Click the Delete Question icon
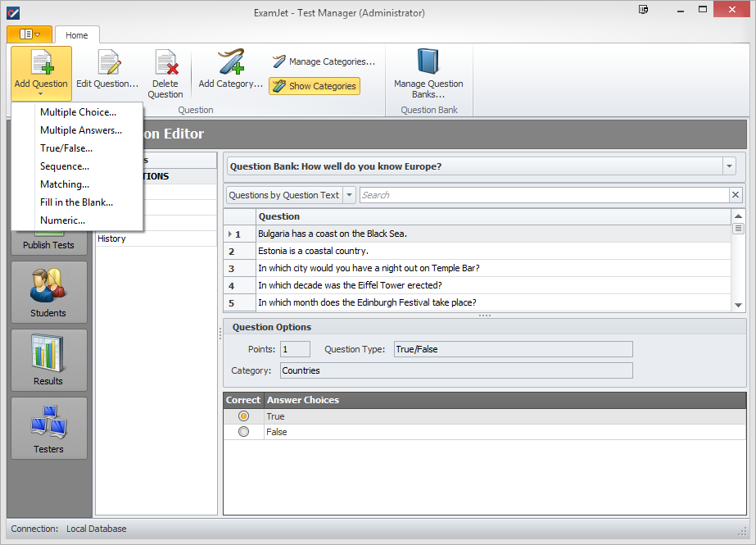This screenshot has width=756, height=545. [165, 63]
